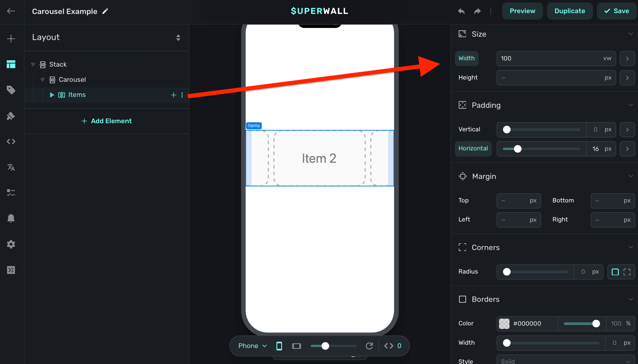Switch to landscape device orientation
Viewport: 638px width, 364px height.
296,346
